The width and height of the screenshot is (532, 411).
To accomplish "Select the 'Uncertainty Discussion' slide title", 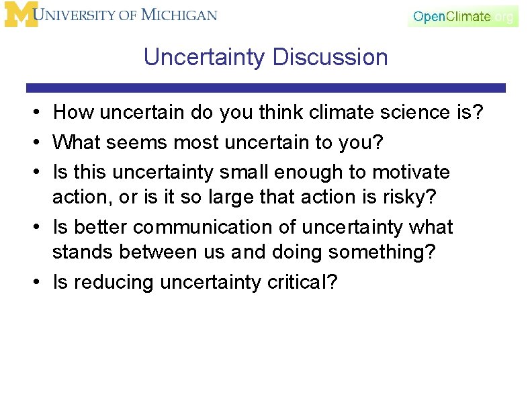I will (x=265, y=57).
